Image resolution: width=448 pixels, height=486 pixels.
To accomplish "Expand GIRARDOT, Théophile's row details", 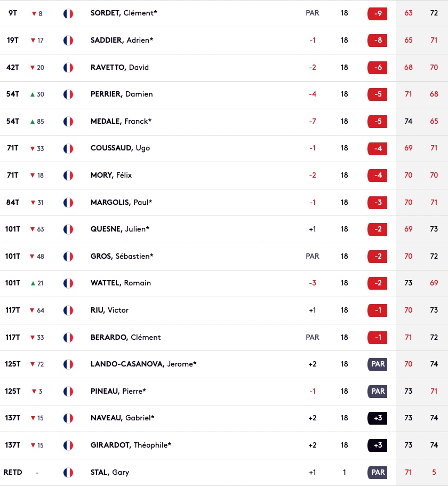I will pyautogui.click(x=224, y=445).
